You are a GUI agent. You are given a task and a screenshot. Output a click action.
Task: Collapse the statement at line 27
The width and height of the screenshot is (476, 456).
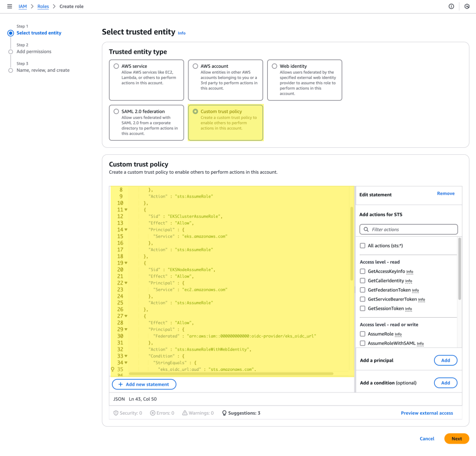(126, 316)
